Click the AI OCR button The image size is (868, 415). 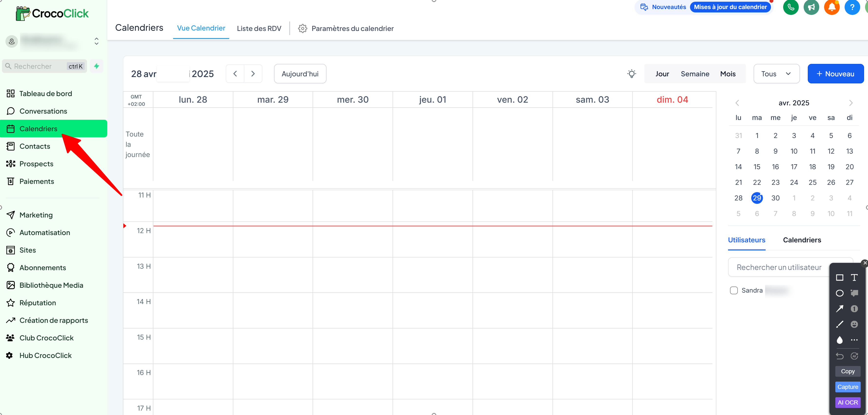click(848, 403)
